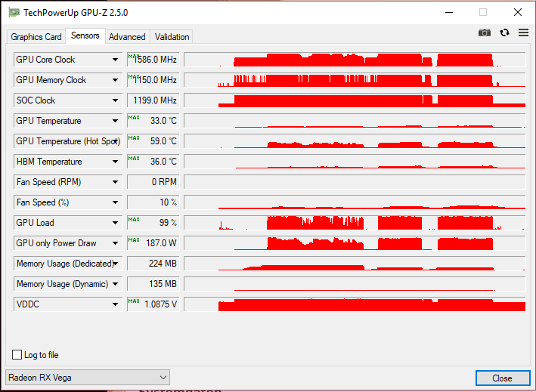Click the refresh sensors icon

click(504, 32)
